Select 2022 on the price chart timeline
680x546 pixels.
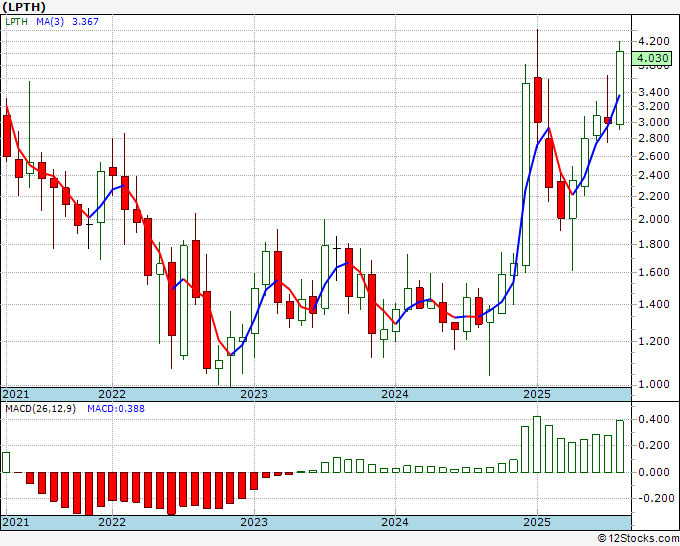[112, 394]
